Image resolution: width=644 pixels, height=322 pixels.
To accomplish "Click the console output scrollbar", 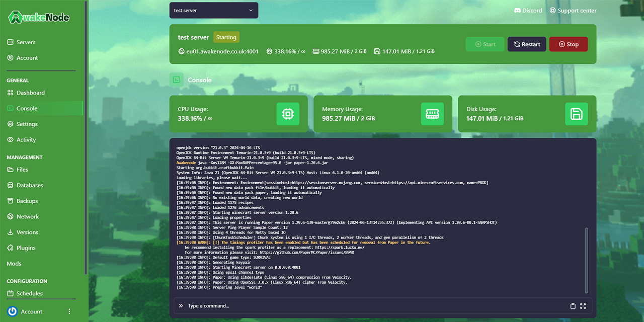I will click(586, 259).
